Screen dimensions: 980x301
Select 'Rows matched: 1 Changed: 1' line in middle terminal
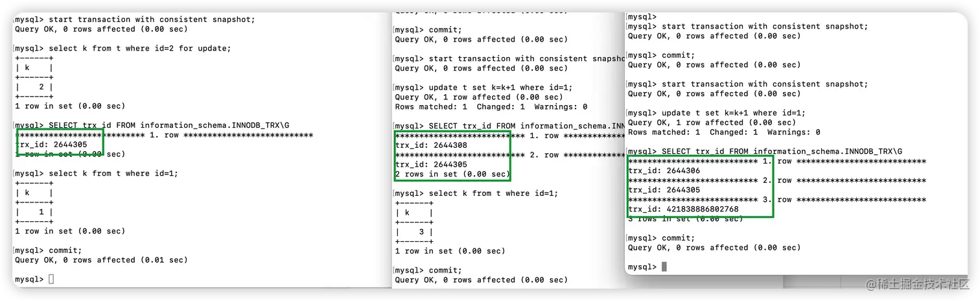pyautogui.click(x=491, y=107)
